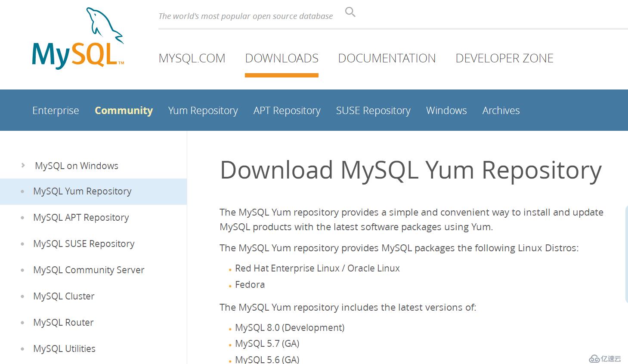The width and height of the screenshot is (628, 364).
Task: Expand the MySQL on Windows arrow
Action: tap(23, 165)
